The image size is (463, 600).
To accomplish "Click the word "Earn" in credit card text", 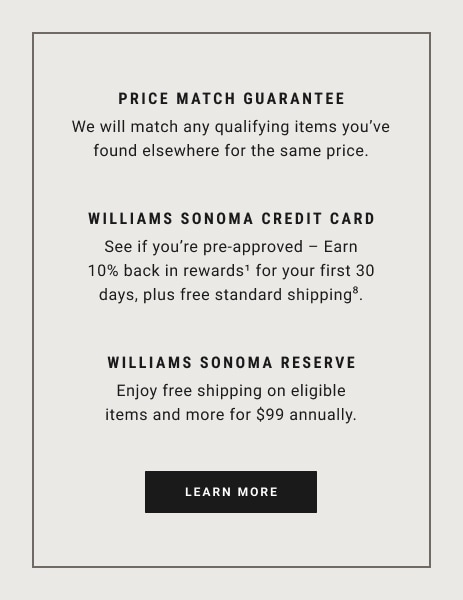I will pyautogui.click(x=340, y=247).
